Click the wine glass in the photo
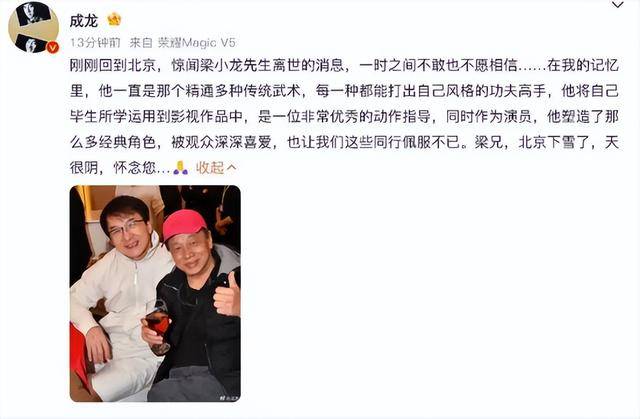640x419 pixels. click(158, 326)
